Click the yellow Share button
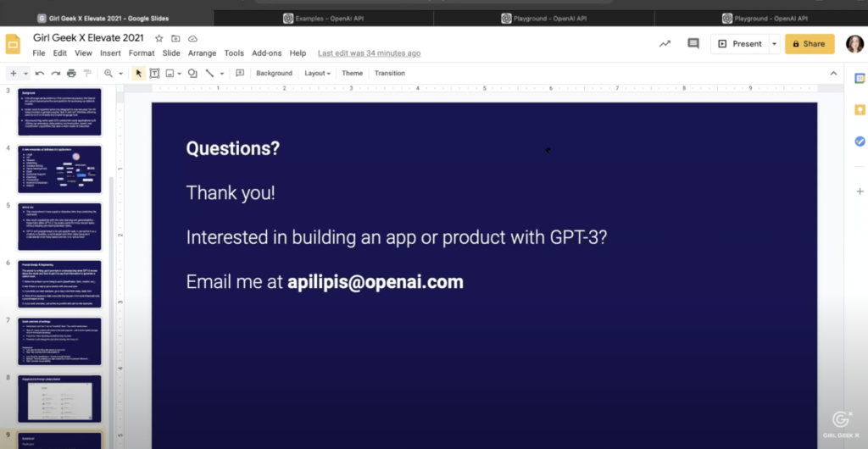The height and width of the screenshot is (449, 868). click(810, 44)
